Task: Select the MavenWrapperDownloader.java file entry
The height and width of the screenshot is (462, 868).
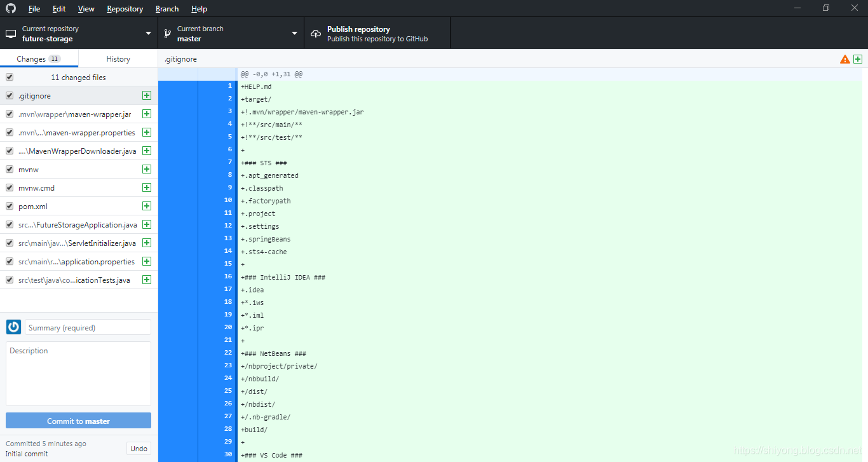Action: point(76,151)
